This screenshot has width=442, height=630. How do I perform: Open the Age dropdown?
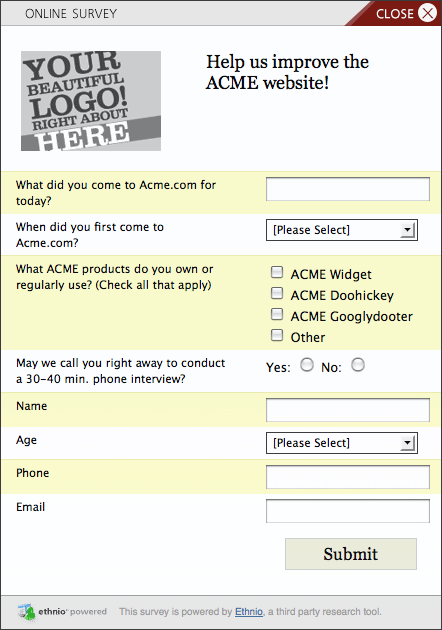coord(342,443)
